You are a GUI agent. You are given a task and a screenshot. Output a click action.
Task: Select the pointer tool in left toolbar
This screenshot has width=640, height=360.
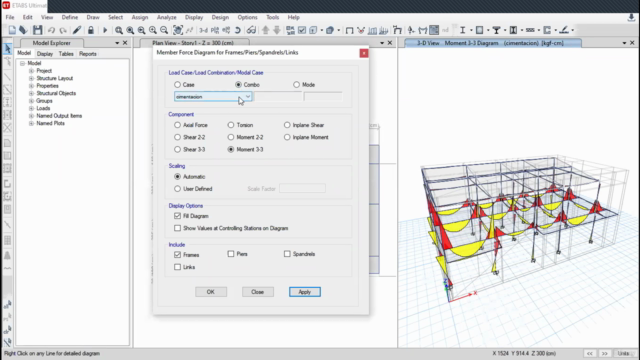(x=7, y=49)
